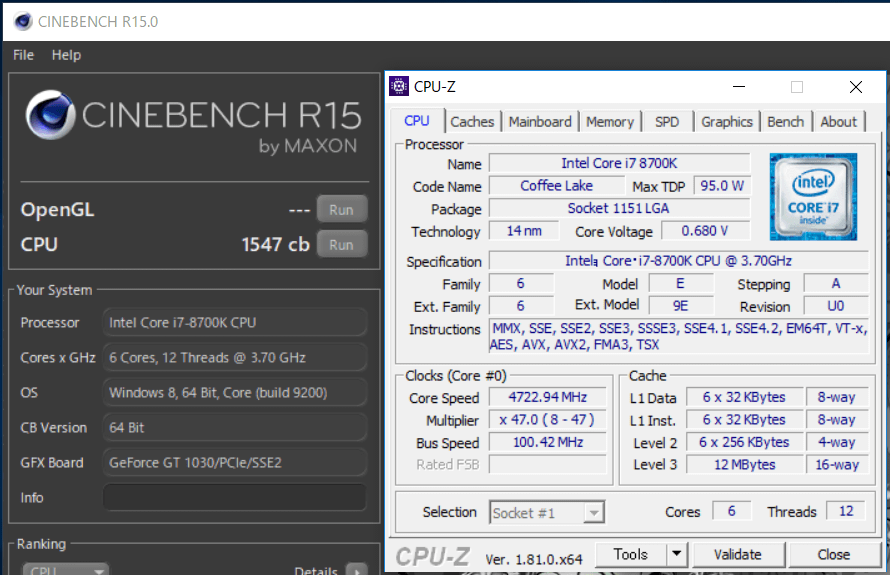
Task: Switch to the Bench tab
Action: pyautogui.click(x=786, y=121)
